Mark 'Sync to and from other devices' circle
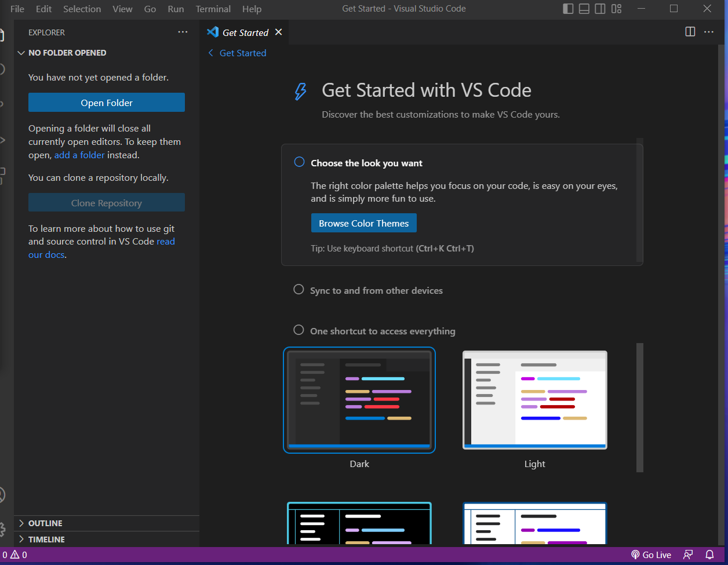Image resolution: width=728 pixels, height=565 pixels. pos(299,289)
